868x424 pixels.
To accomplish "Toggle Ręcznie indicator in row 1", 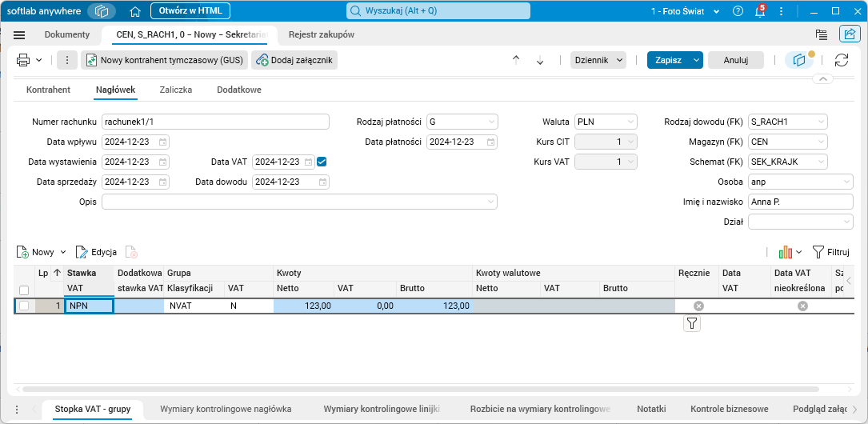I will coord(698,306).
